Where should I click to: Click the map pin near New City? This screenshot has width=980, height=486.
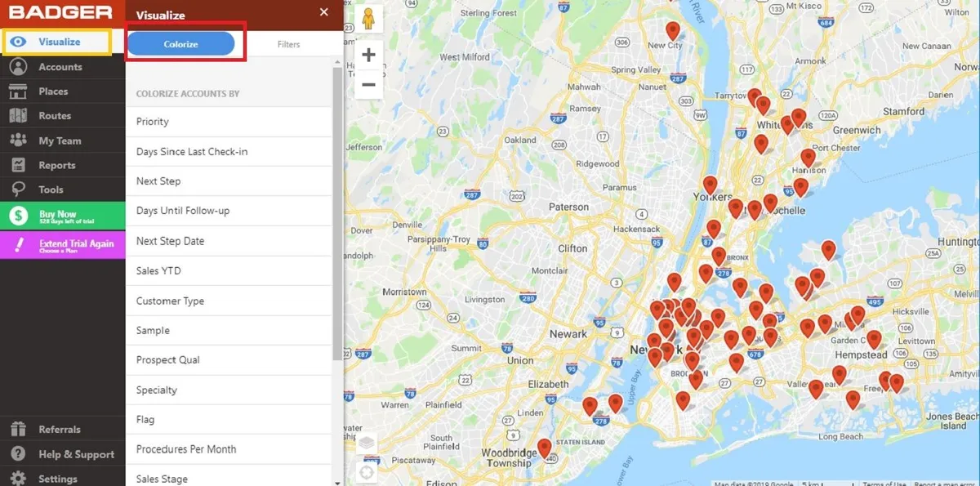[x=673, y=31]
